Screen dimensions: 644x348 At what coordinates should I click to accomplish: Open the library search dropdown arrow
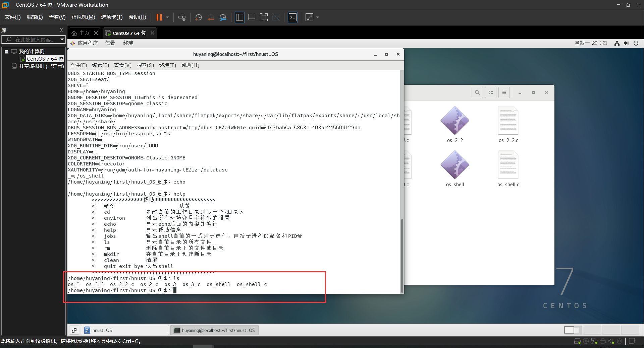(62, 40)
